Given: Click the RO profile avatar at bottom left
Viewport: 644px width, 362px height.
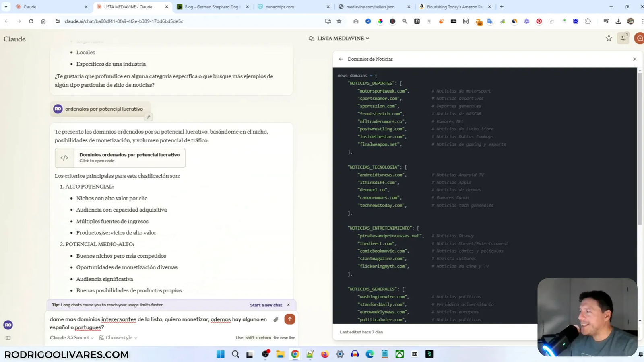Looking at the screenshot, I should click(8, 325).
